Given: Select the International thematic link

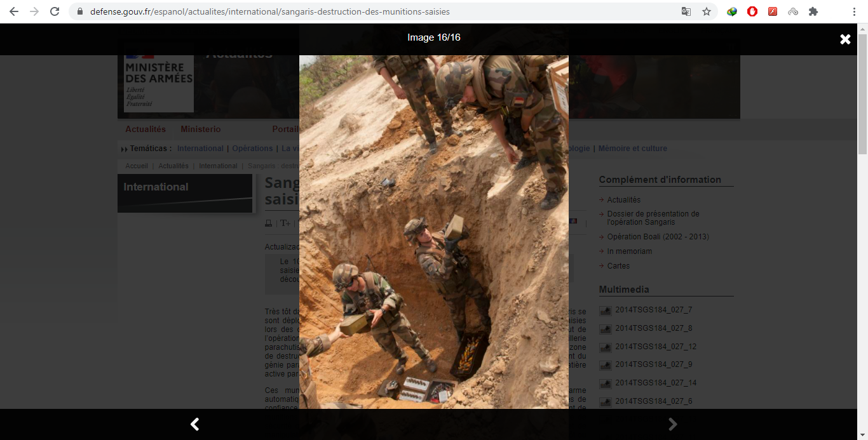Looking at the screenshot, I should [x=200, y=149].
